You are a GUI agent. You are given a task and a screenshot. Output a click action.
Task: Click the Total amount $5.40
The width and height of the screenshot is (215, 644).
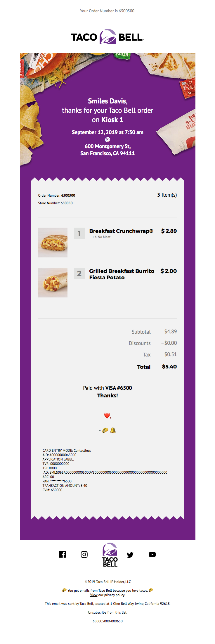click(169, 366)
